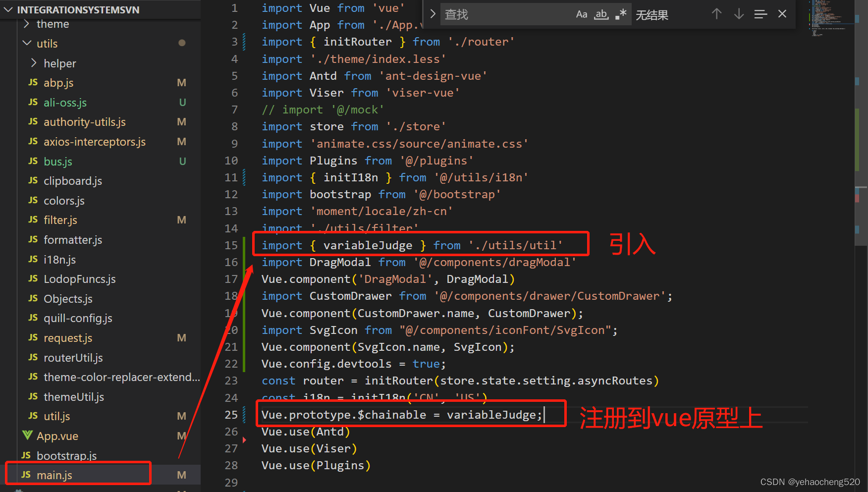Expand replace mode chevron in find widget

pyautogui.click(x=433, y=14)
